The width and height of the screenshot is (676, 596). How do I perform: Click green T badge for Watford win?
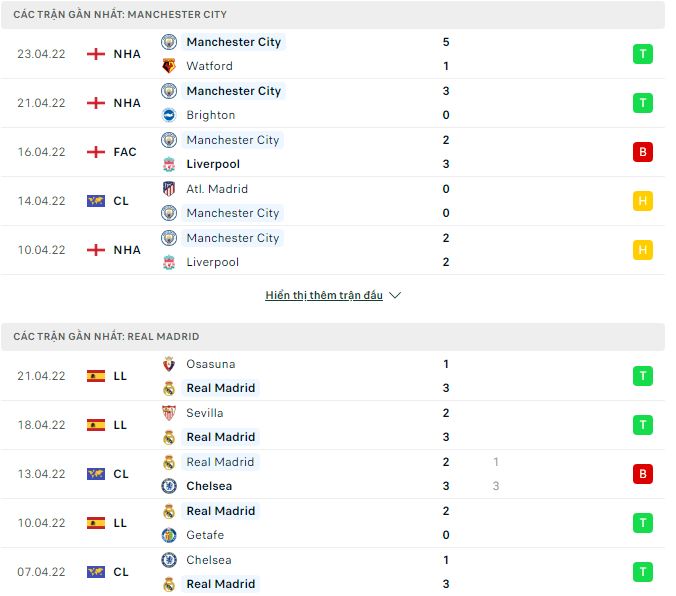(643, 54)
